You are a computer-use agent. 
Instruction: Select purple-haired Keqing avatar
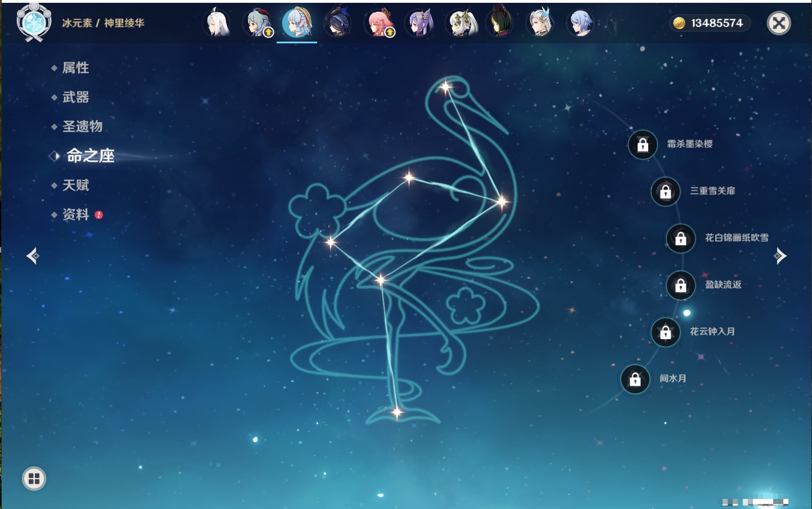tap(420, 23)
